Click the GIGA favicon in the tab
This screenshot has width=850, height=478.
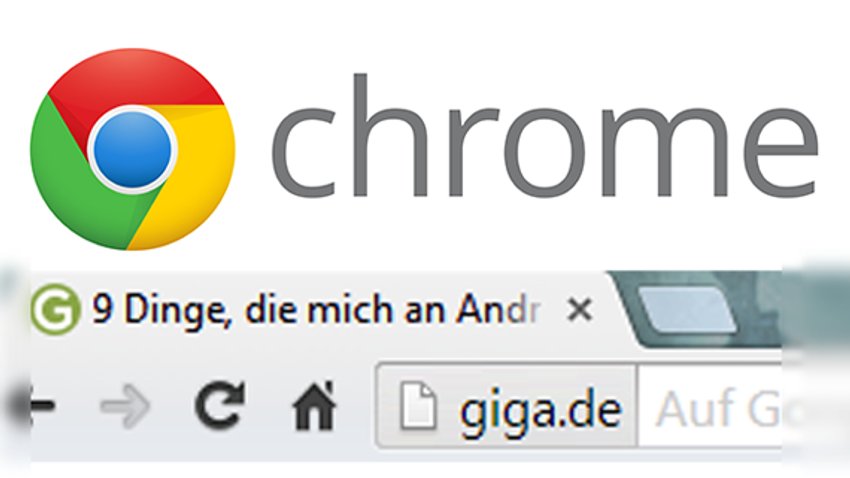[x=55, y=309]
